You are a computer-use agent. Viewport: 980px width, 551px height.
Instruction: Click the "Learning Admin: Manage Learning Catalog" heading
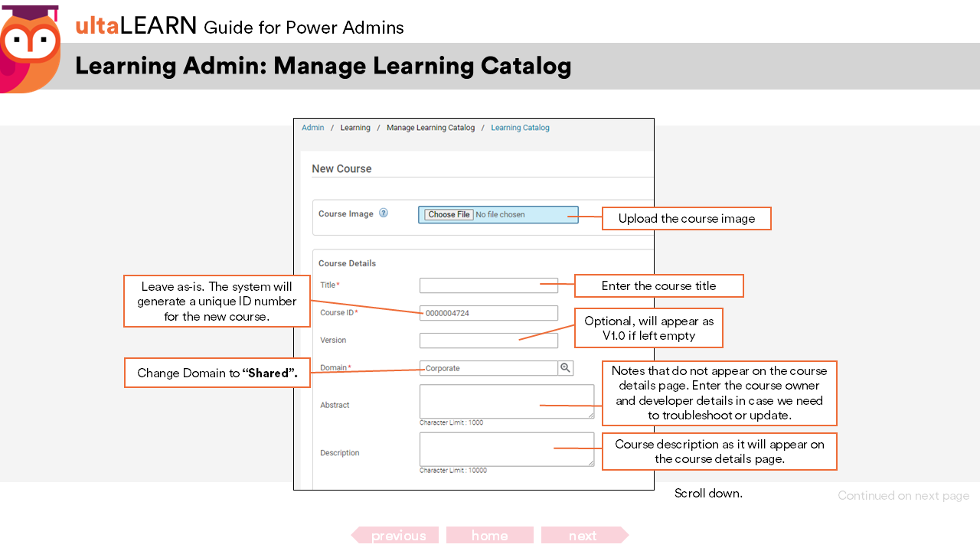(x=323, y=66)
